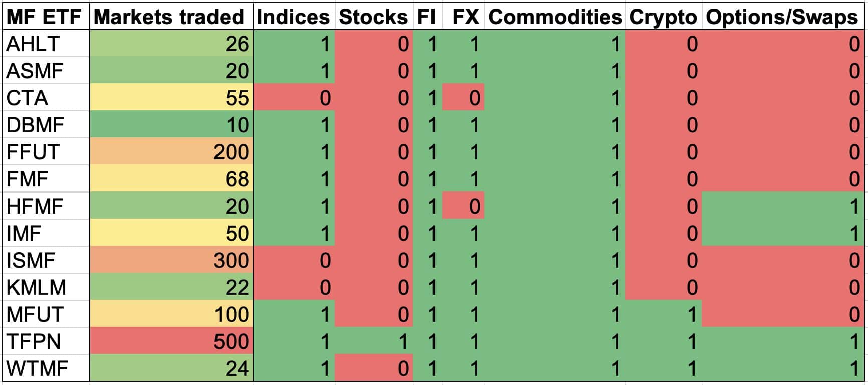Click the 'Crypto' header cell
Screen dimensions: 868x385
tap(663, 17)
